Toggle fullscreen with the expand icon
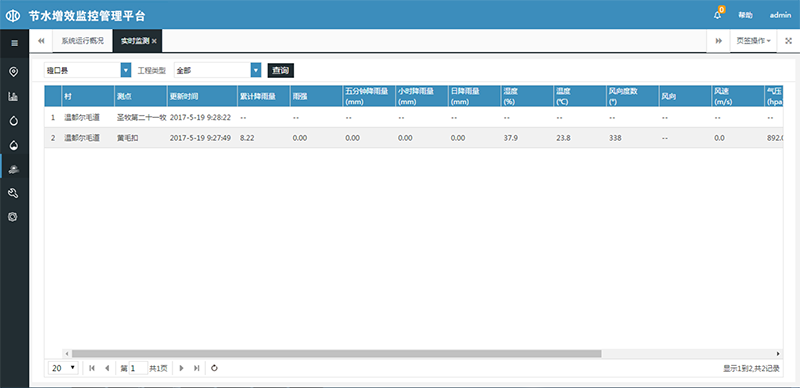This screenshot has width=800, height=388. point(788,41)
